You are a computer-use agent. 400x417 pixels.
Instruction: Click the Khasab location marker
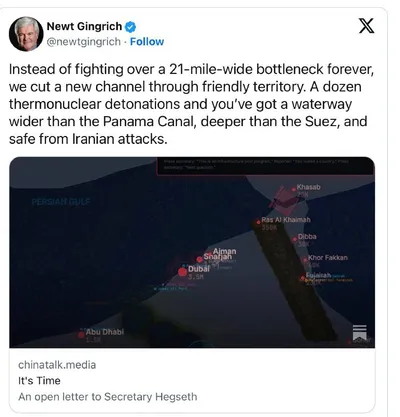(294, 189)
